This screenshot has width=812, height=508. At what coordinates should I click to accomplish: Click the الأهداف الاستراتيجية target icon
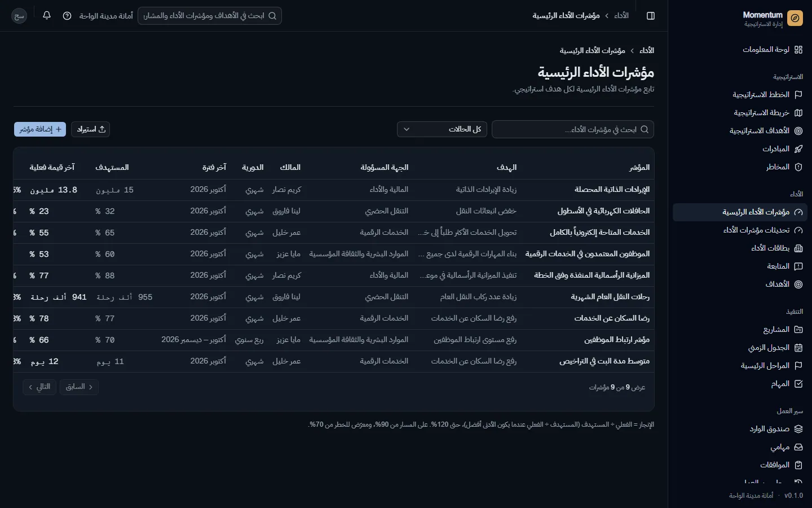coord(798,131)
